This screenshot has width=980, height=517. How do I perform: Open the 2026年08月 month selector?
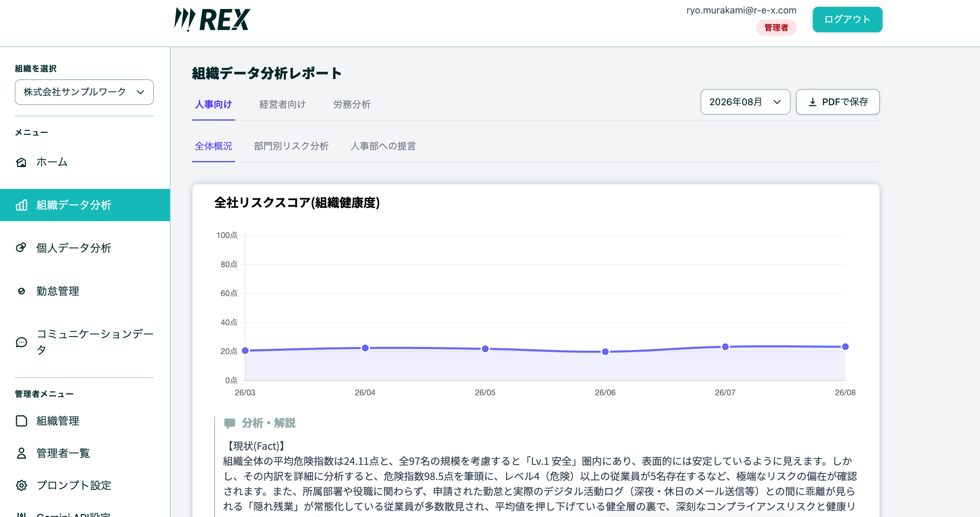(x=745, y=102)
